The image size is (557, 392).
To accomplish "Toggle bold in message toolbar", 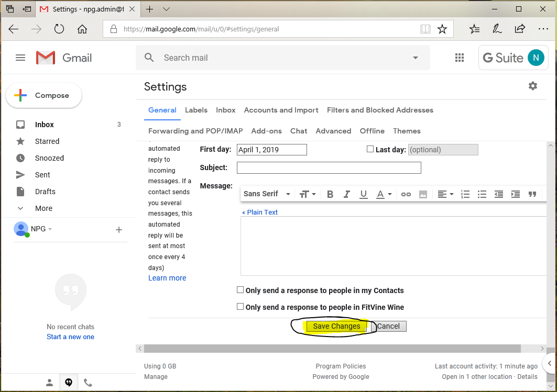I will tap(330, 194).
